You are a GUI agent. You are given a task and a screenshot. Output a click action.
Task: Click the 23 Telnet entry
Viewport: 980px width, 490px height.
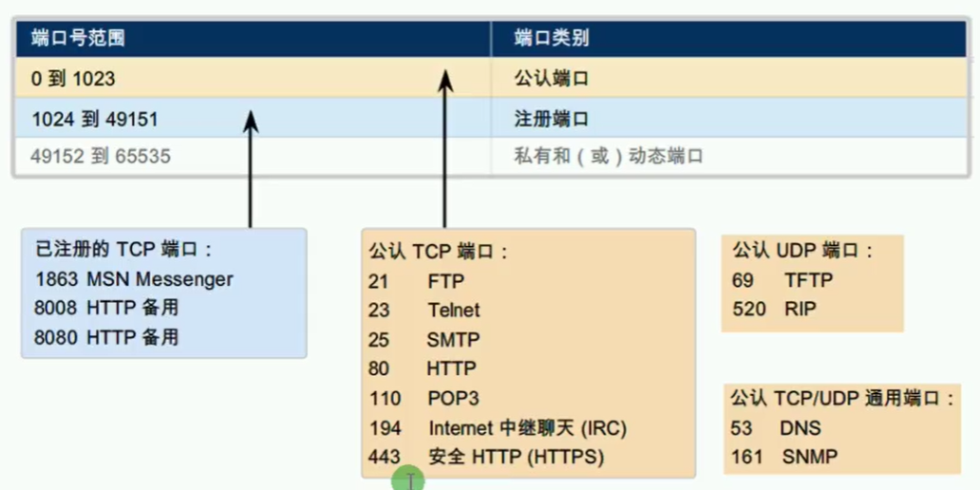point(424,311)
